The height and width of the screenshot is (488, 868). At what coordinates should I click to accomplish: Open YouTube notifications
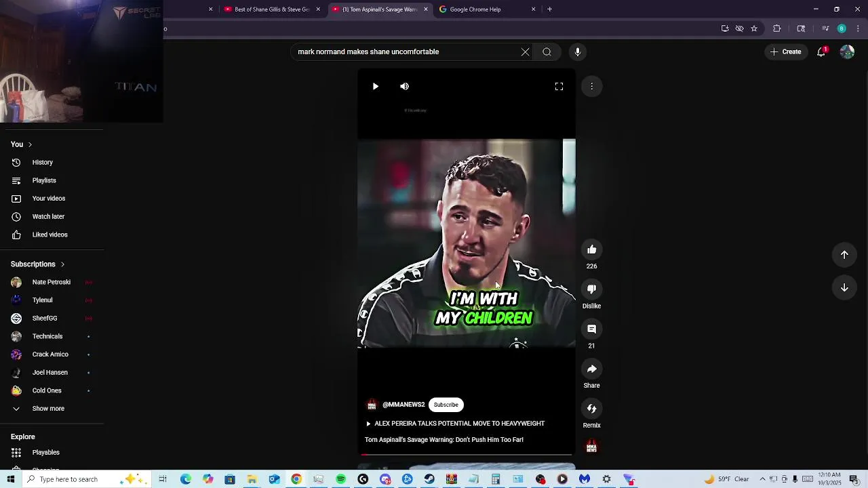(821, 52)
